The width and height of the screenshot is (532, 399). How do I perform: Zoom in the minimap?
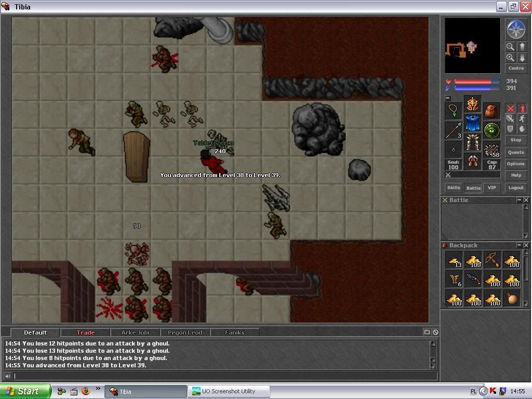click(510, 58)
